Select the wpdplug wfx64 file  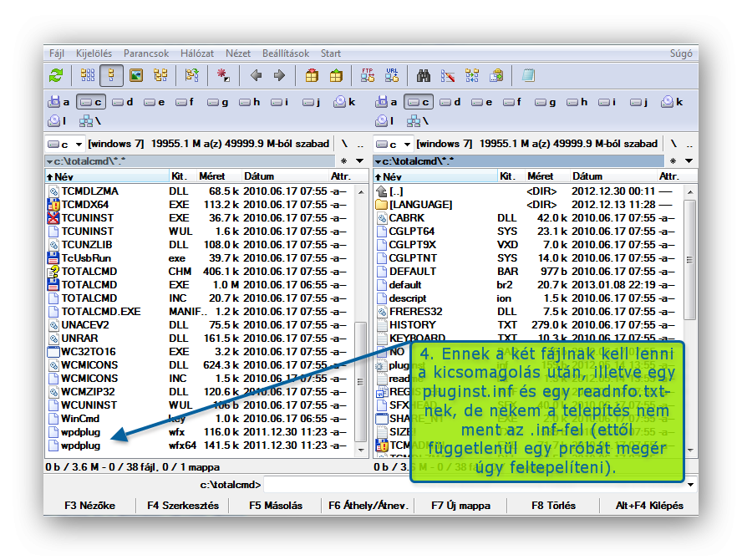[197, 445]
